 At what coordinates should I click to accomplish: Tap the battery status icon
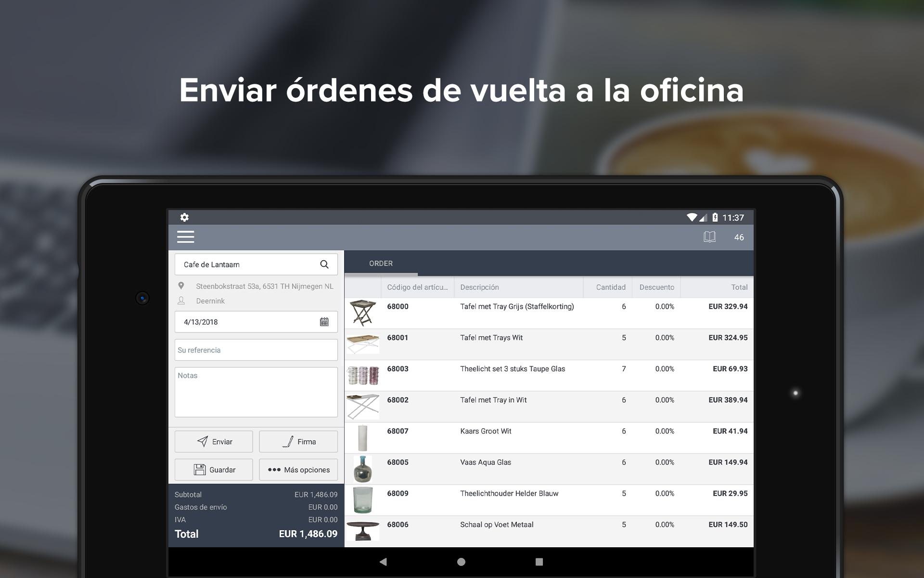pos(715,217)
